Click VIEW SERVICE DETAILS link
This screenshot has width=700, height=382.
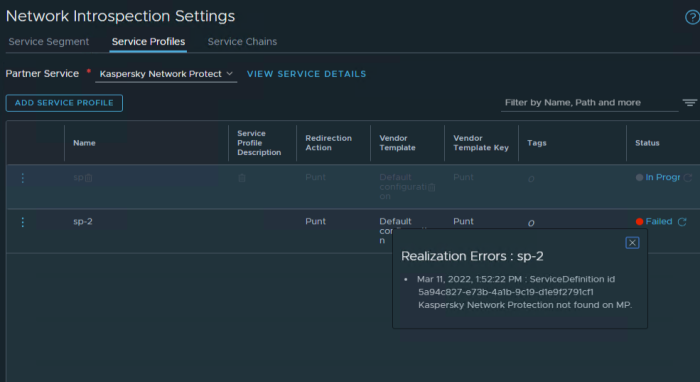pos(306,74)
